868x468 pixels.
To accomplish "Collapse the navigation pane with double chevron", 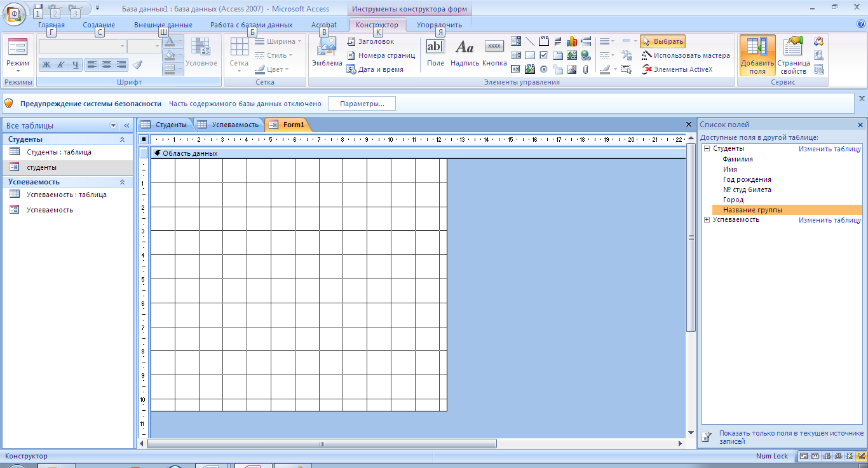I will (126, 126).
